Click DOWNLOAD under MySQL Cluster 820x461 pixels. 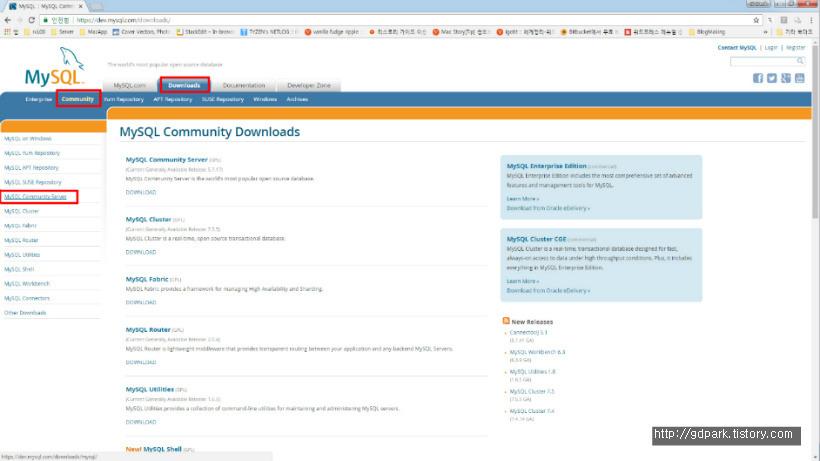[x=141, y=252]
